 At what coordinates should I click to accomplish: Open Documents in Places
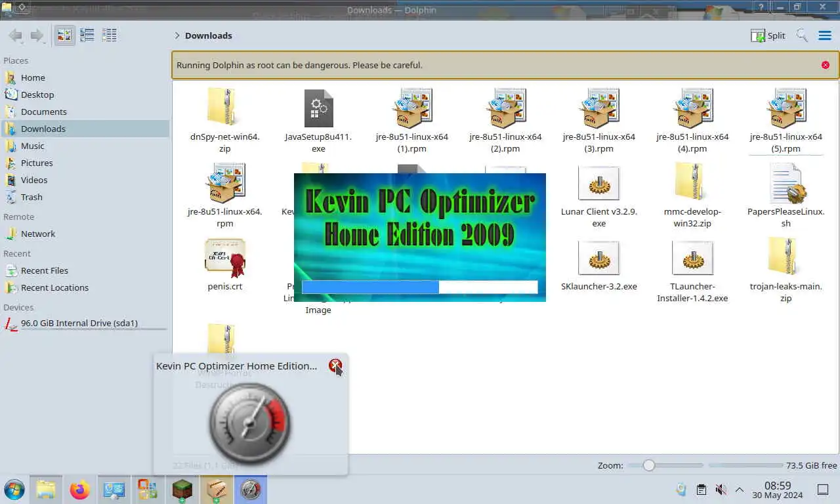(85, 112)
